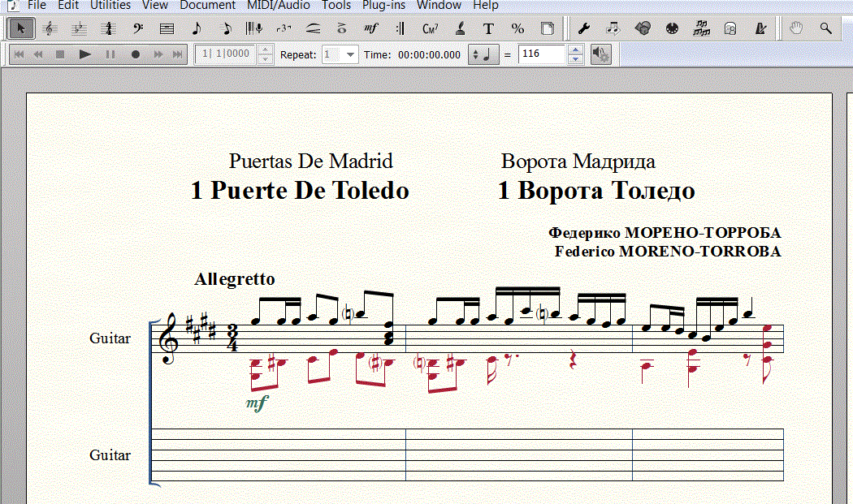853x504 pixels.
Task: Open the MIDI tool
Action: click(672, 28)
